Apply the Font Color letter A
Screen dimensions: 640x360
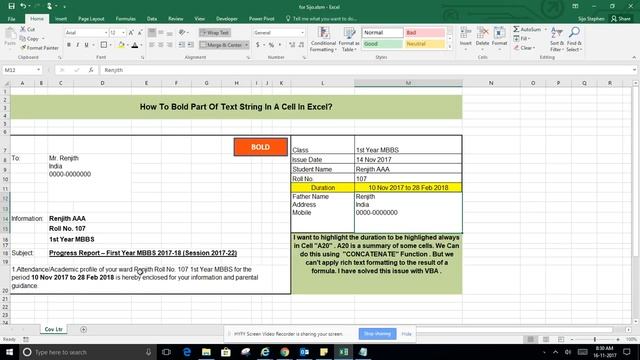pyautogui.click(x=135, y=45)
